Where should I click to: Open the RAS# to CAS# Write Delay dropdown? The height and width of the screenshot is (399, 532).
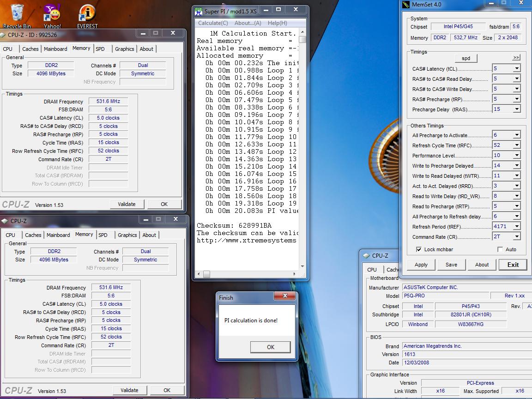(x=516, y=89)
